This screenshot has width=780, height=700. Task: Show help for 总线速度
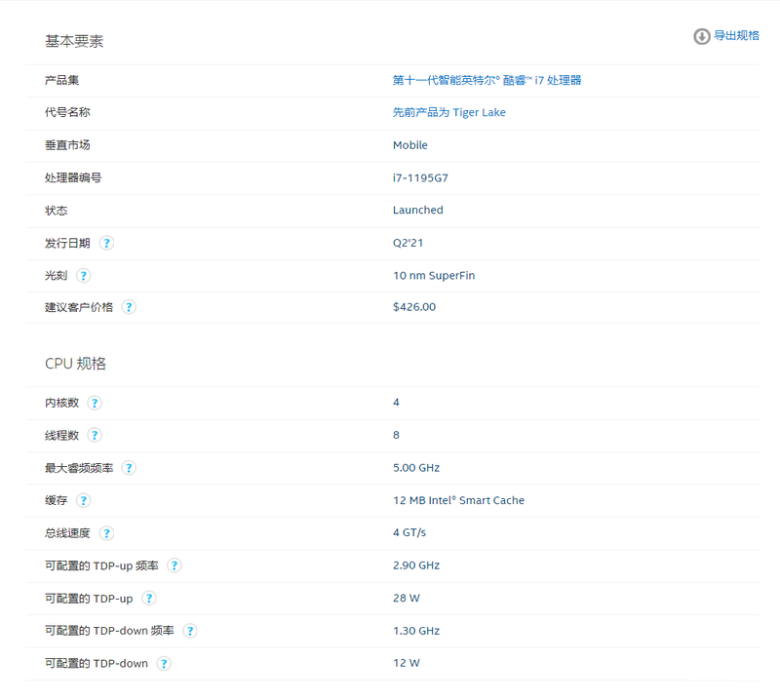(x=106, y=533)
